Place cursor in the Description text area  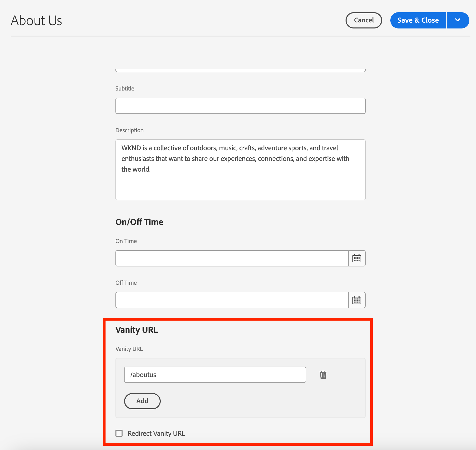pyautogui.click(x=240, y=170)
